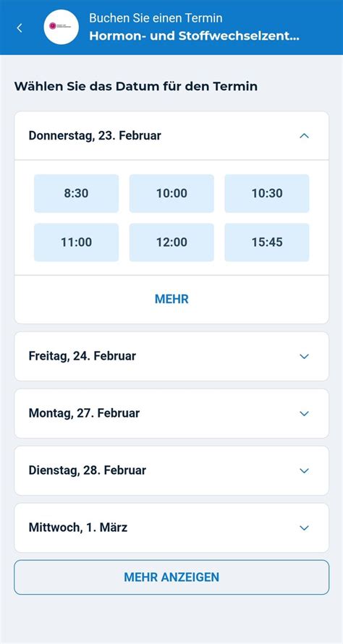343x644 pixels.
Task: Click the MEHR ANZEIGEN button
Action: [171, 577]
